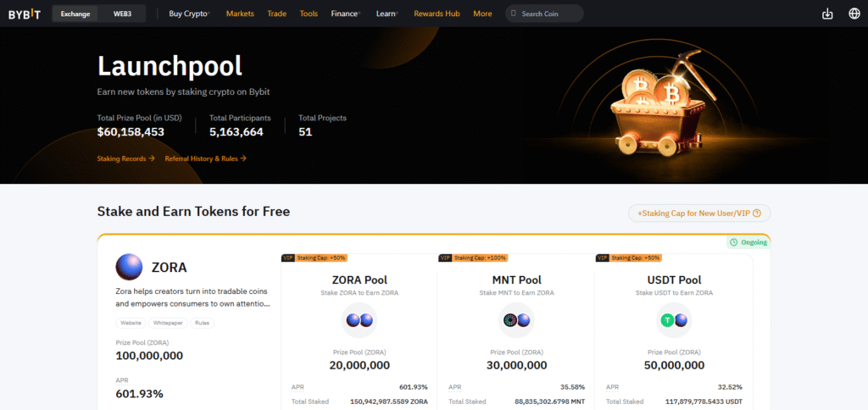The width and height of the screenshot is (868, 410).
Task: Open Referral History & Rules link
Action: [x=205, y=158]
